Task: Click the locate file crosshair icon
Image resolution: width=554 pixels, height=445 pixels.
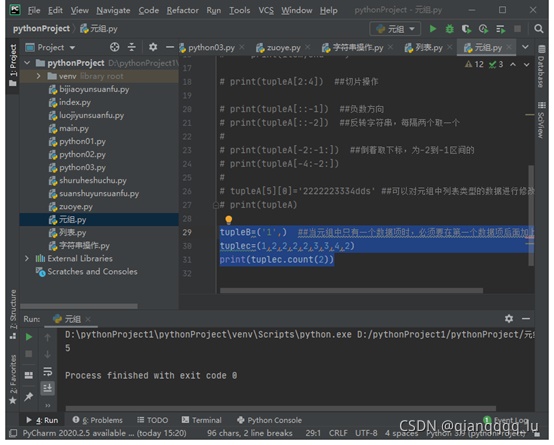Action: [x=114, y=47]
